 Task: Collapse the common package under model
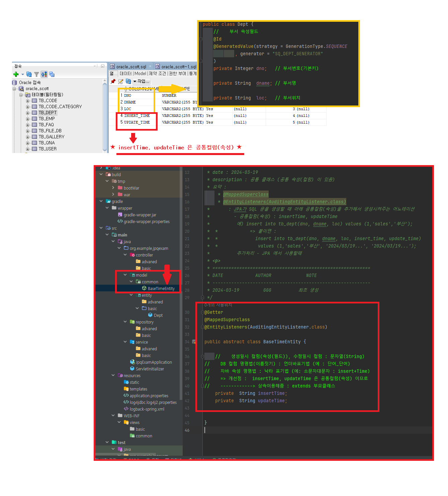131,282
